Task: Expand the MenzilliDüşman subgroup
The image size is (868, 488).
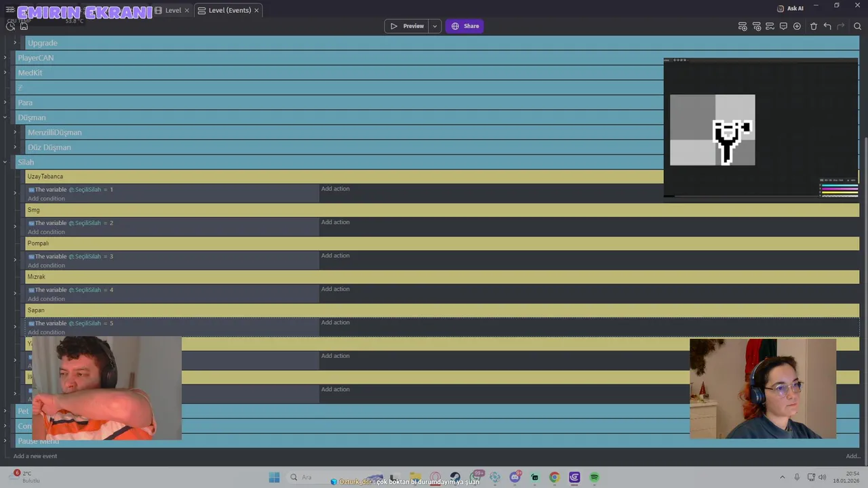Action: (15, 132)
